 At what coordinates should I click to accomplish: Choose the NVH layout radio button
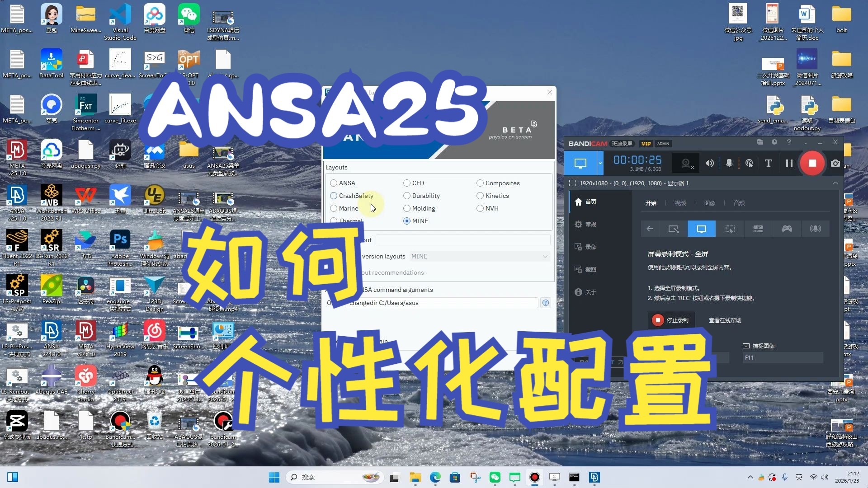click(x=480, y=208)
